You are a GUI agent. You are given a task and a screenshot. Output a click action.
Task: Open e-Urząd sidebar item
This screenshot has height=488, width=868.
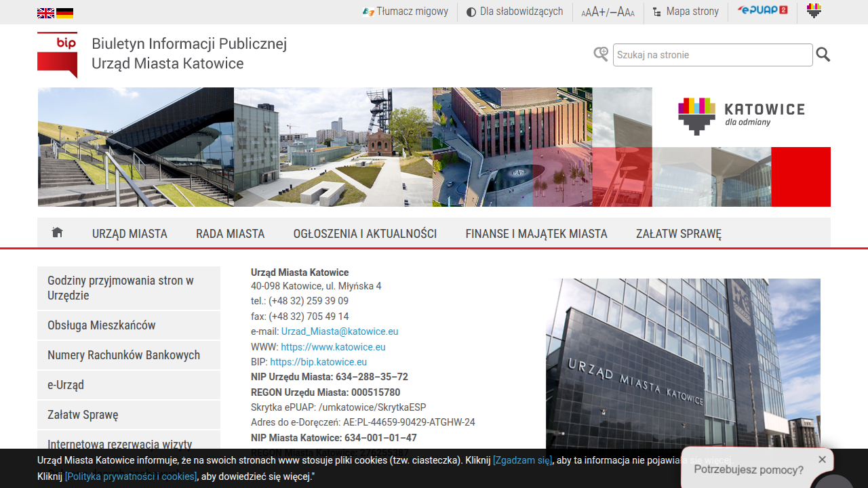(x=129, y=385)
